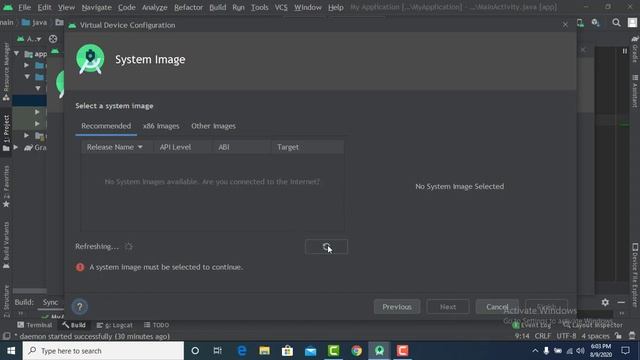Image resolution: width=640 pixels, height=360 pixels.
Task: Open the Logcat tool window
Action: pyautogui.click(x=114, y=325)
